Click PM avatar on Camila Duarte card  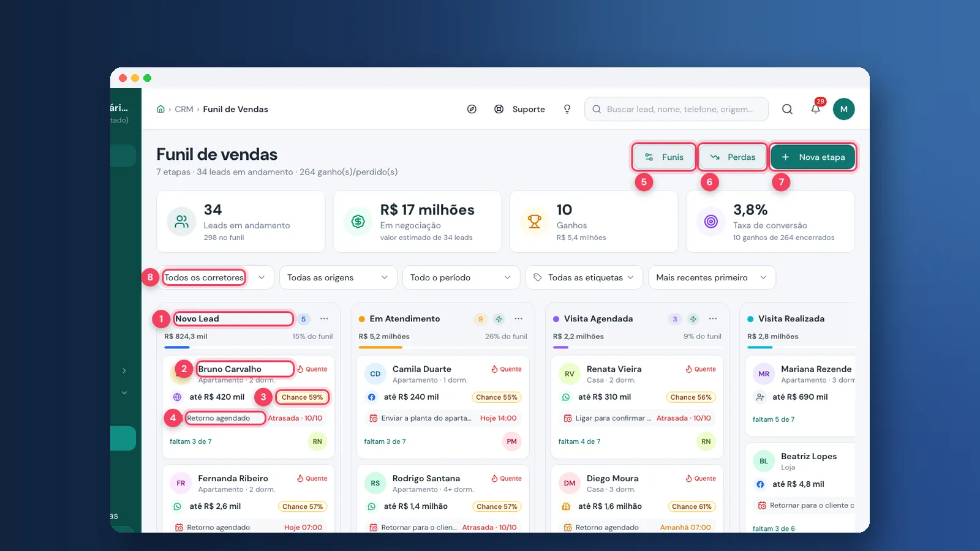click(512, 441)
